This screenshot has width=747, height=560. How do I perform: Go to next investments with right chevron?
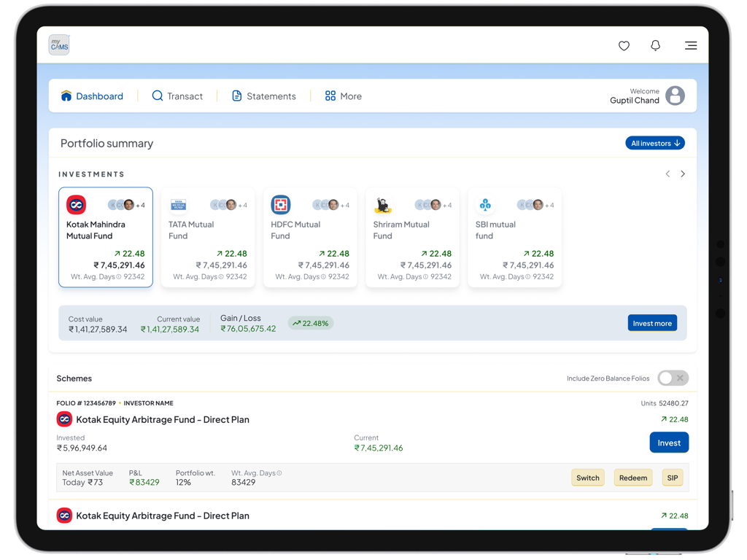[x=683, y=174]
